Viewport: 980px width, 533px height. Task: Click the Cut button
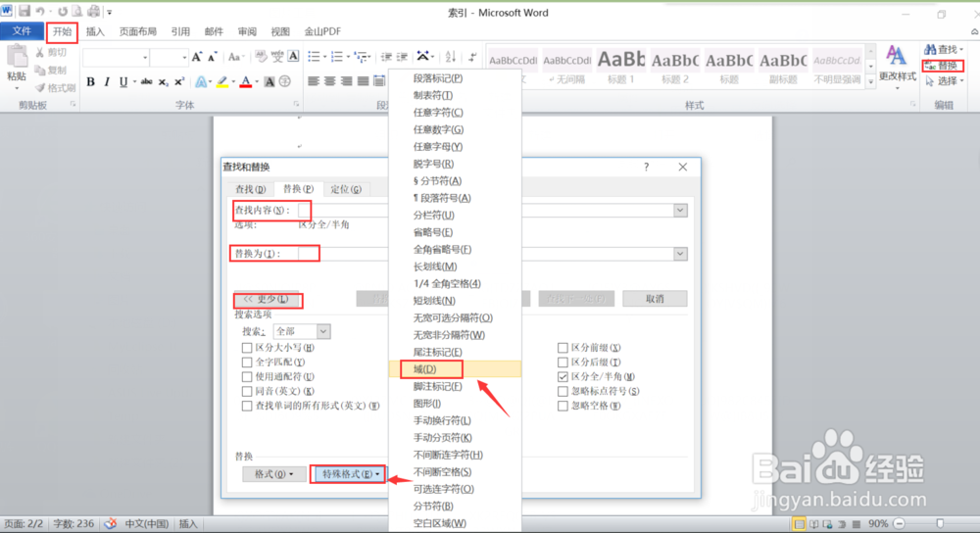point(51,53)
